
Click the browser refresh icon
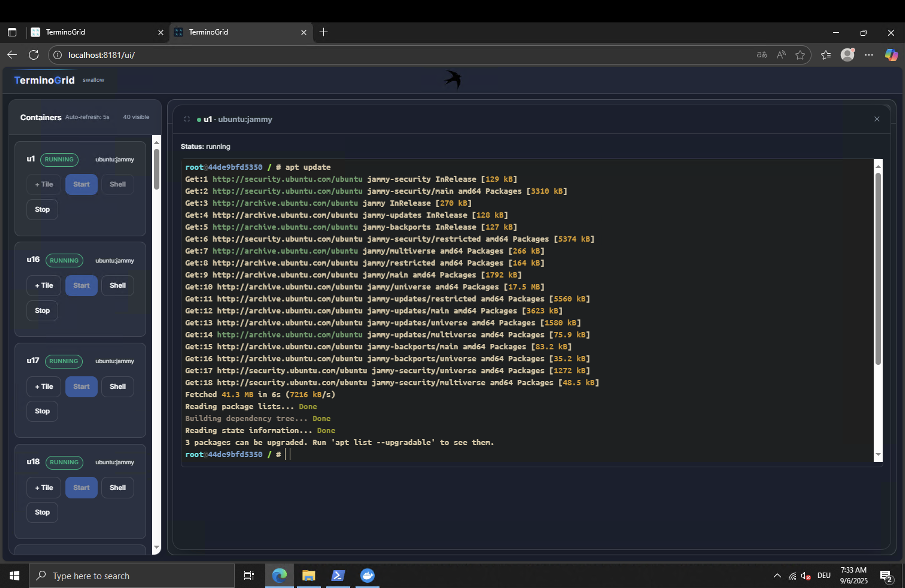pyautogui.click(x=34, y=55)
